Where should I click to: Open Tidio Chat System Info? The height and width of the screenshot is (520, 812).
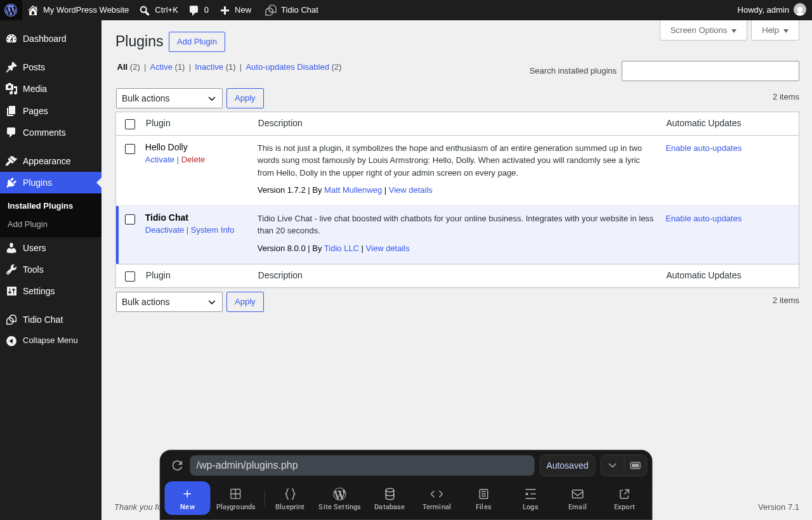point(213,230)
